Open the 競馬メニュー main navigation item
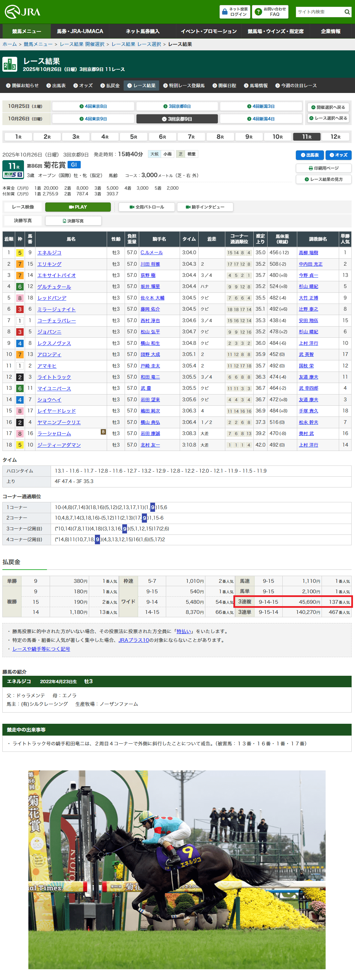The height and width of the screenshot is (980, 355). pyautogui.click(x=27, y=31)
